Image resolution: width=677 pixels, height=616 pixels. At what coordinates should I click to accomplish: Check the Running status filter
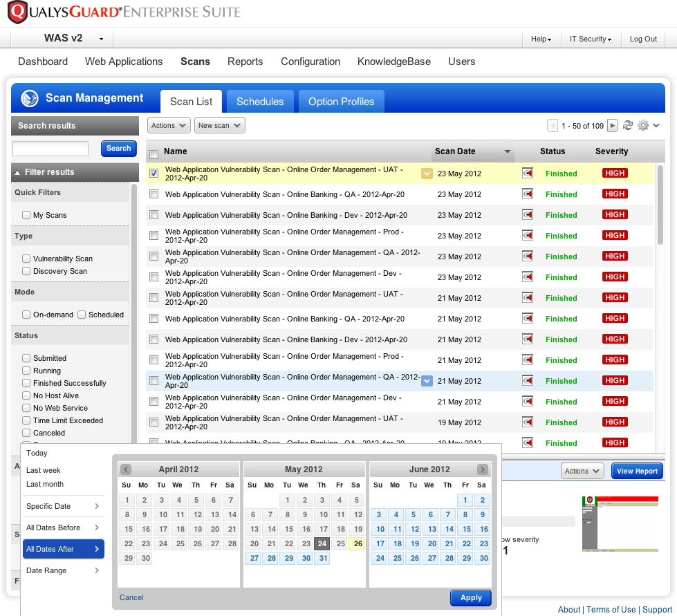(x=26, y=371)
